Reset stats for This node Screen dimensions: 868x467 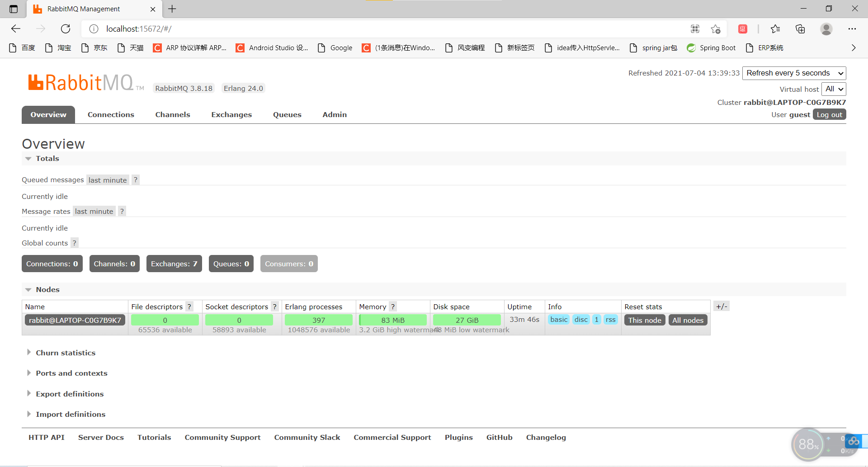[645, 320]
